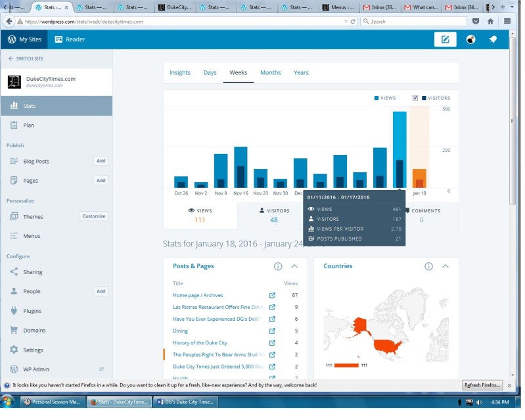Toggle the Visitors checkbox in chart legend

tap(415, 98)
